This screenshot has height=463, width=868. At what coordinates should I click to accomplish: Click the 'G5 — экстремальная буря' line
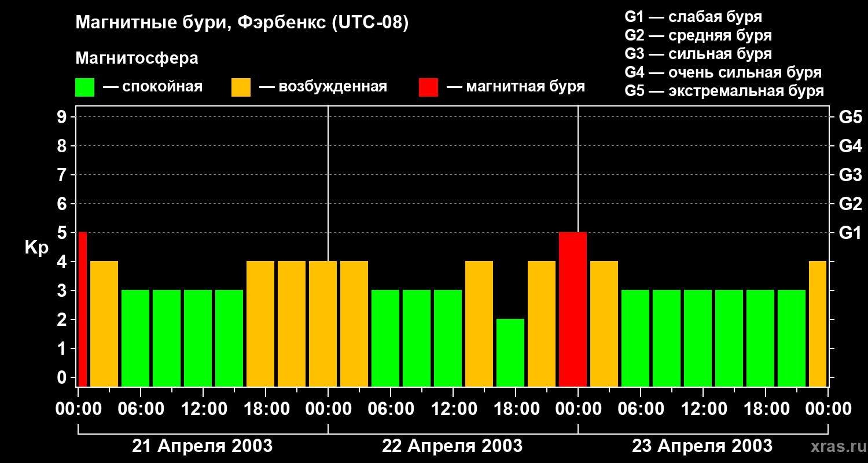tap(724, 91)
